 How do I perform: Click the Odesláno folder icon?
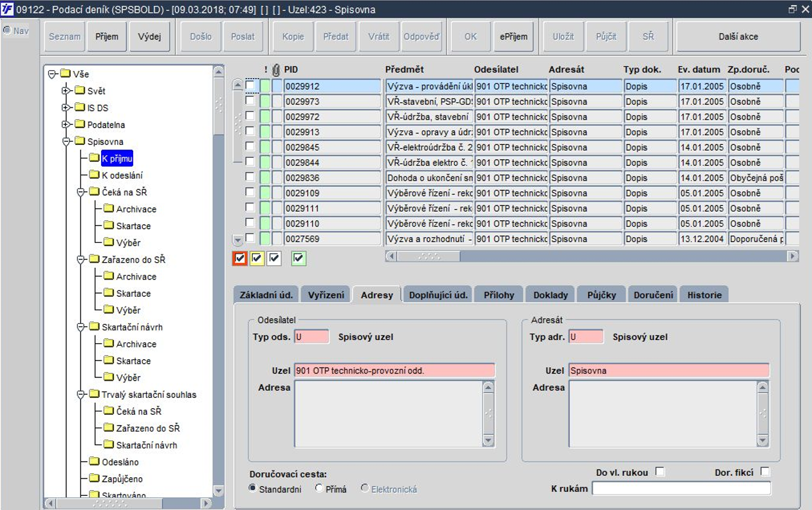(94, 462)
